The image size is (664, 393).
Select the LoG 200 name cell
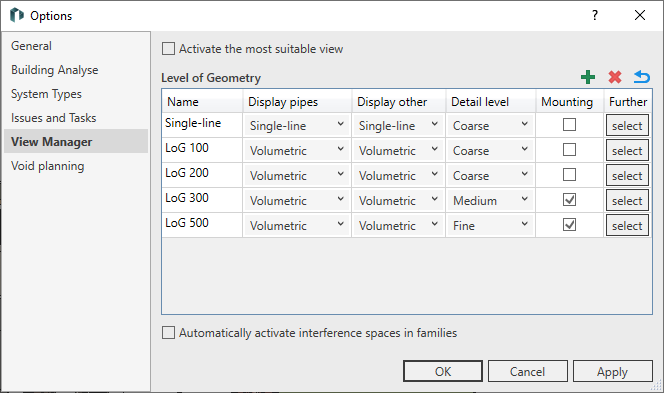202,175
